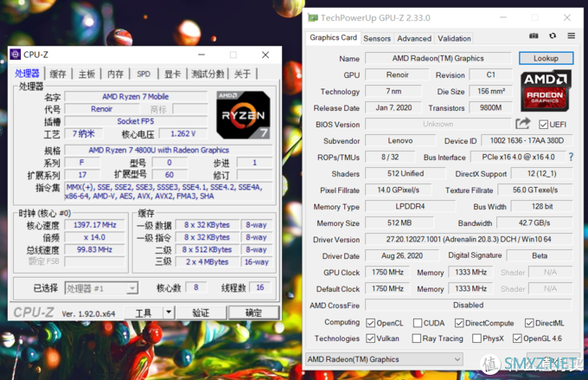Screen dimensions: 588x380
Task: Toggle the DirectCompute checkbox
Action: point(459,323)
